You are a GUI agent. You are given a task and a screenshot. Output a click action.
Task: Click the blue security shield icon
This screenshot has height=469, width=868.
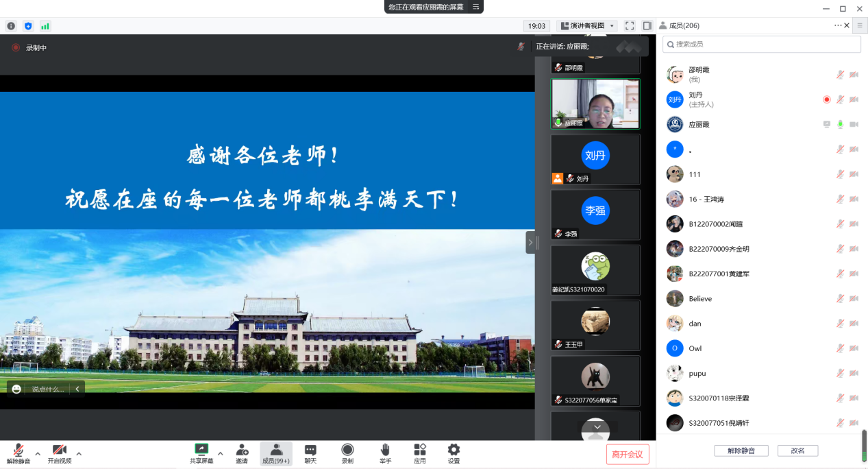coord(28,26)
